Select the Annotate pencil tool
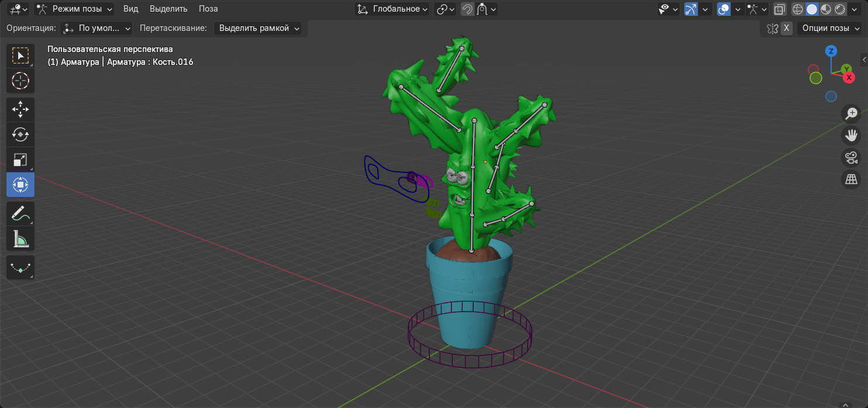868x408 pixels. [x=20, y=213]
